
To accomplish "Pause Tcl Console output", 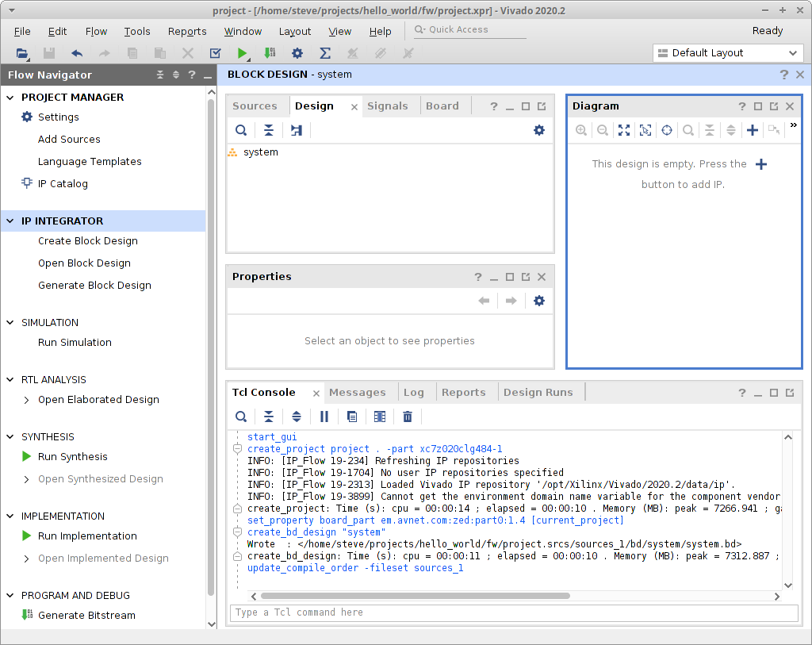I will tap(324, 417).
